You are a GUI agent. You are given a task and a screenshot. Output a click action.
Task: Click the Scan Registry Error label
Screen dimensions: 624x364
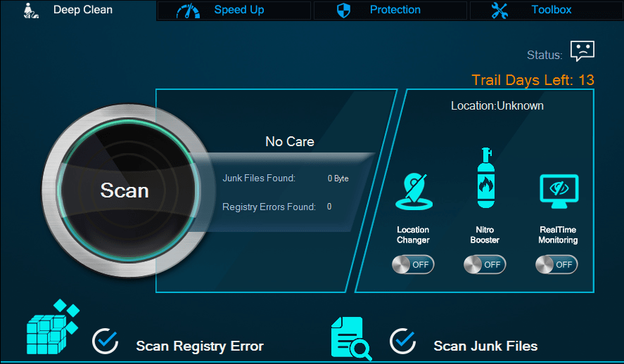[200, 346]
